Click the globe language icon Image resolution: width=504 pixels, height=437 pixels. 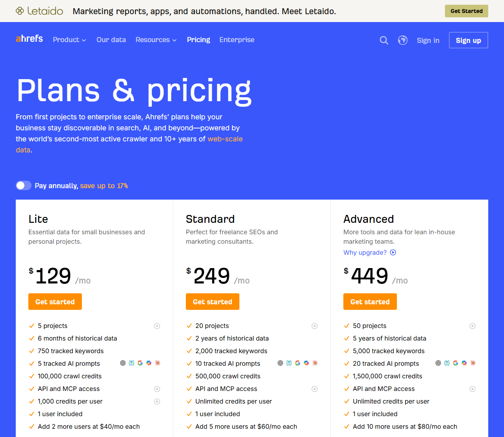[x=402, y=40]
